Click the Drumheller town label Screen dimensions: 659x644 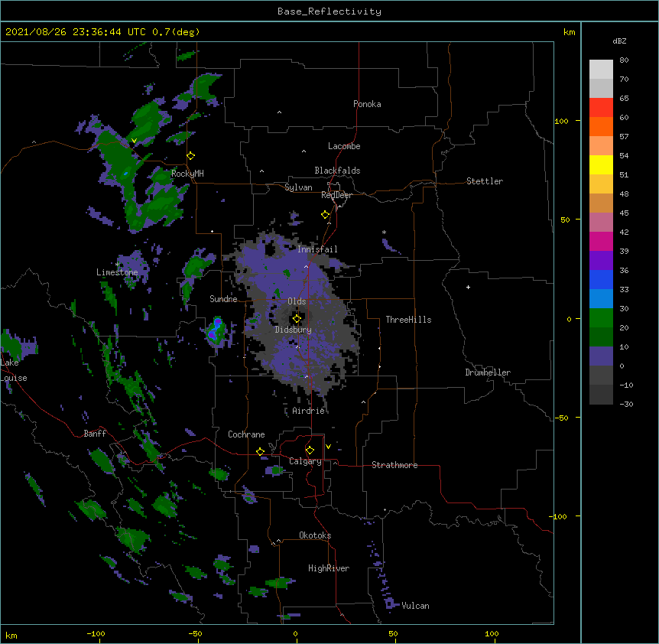(x=488, y=372)
